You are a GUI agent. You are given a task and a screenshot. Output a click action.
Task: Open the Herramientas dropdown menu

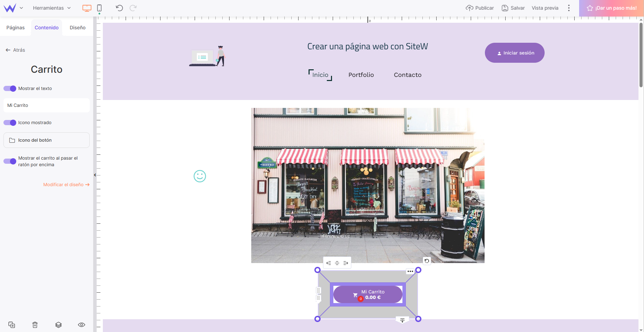pyautogui.click(x=52, y=8)
